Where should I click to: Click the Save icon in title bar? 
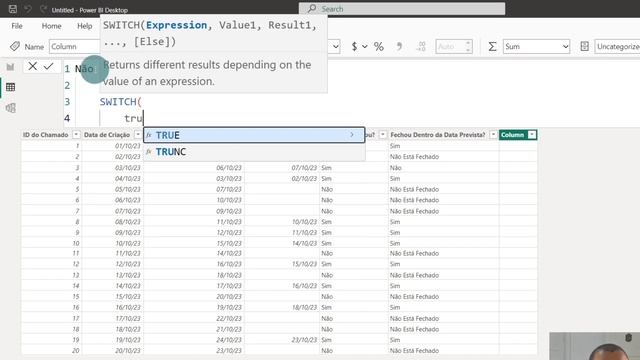click(x=13, y=9)
